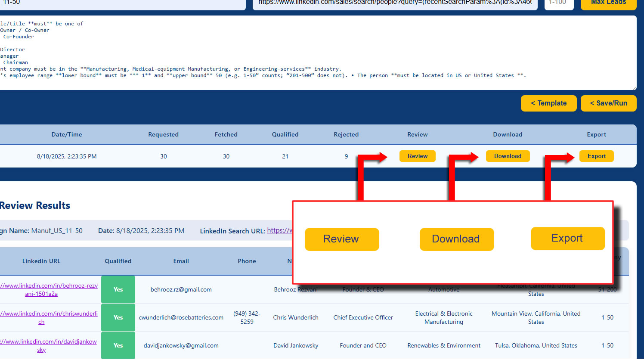
Task: Focus the 1-100 leads number field
Action: tap(558, 3)
